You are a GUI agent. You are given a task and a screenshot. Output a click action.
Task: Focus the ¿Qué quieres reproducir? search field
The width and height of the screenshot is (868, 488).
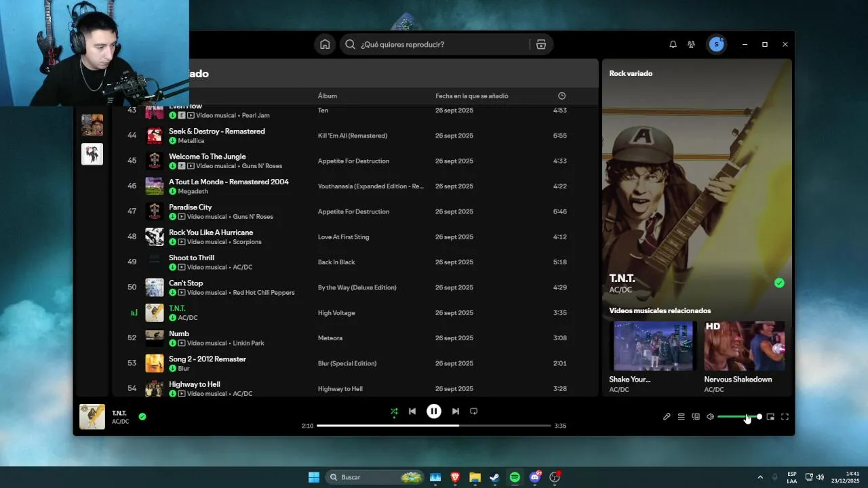click(441, 44)
